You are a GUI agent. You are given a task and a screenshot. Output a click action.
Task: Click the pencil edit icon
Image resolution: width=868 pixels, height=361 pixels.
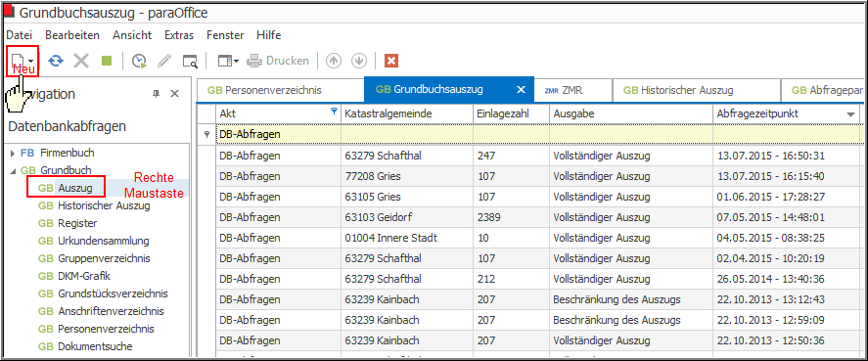point(164,61)
